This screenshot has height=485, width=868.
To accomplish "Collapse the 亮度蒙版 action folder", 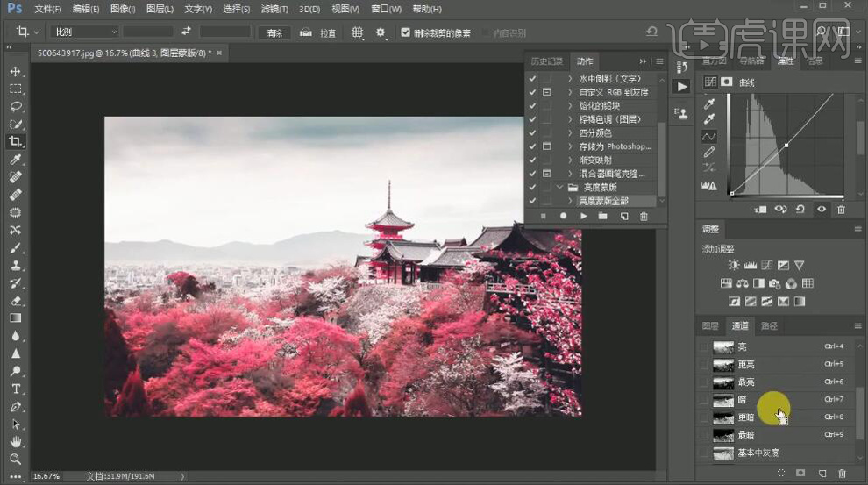I will 559,187.
